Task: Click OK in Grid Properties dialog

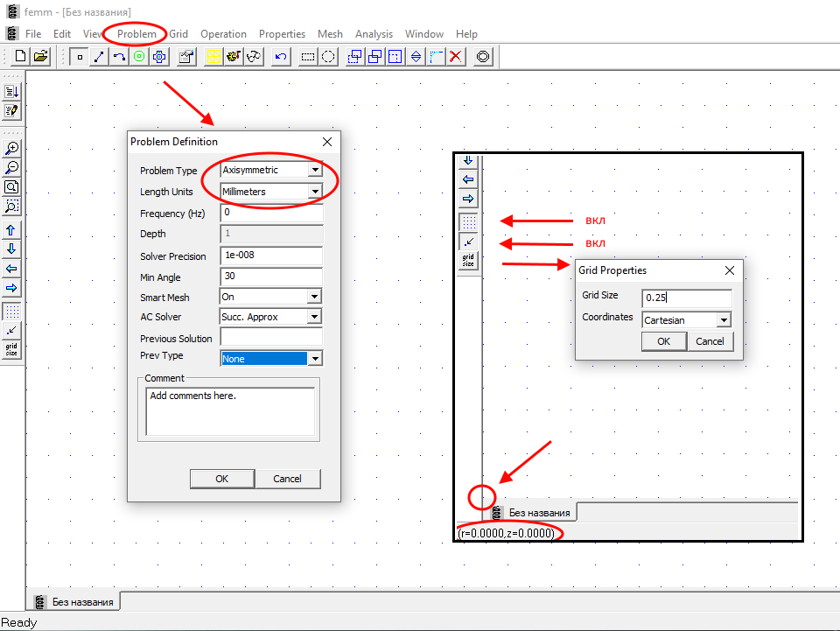Action: point(664,341)
